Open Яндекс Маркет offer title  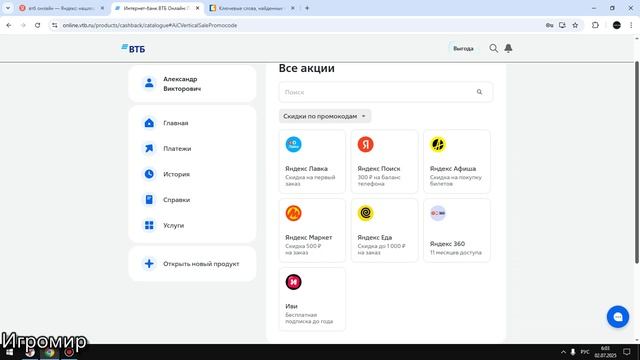pyautogui.click(x=309, y=237)
